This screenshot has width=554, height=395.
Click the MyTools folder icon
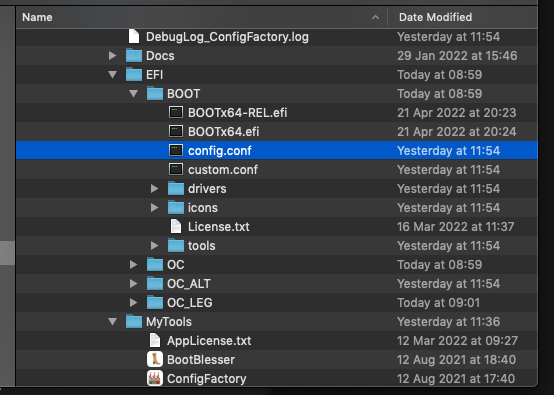[134, 322]
